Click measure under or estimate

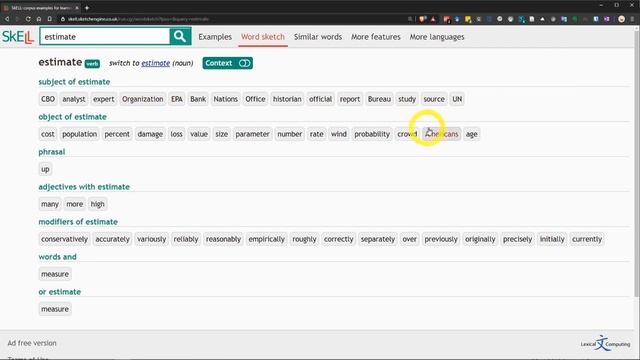(x=55, y=309)
